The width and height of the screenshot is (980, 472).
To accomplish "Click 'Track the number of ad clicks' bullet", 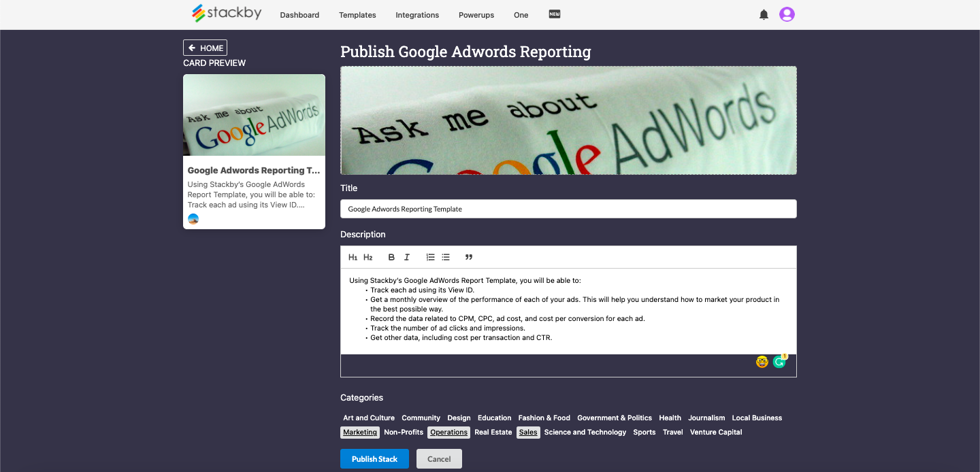I will pyautogui.click(x=448, y=328).
